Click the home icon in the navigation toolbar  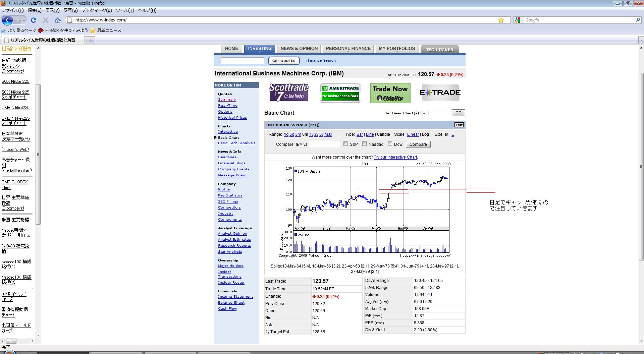[58, 20]
